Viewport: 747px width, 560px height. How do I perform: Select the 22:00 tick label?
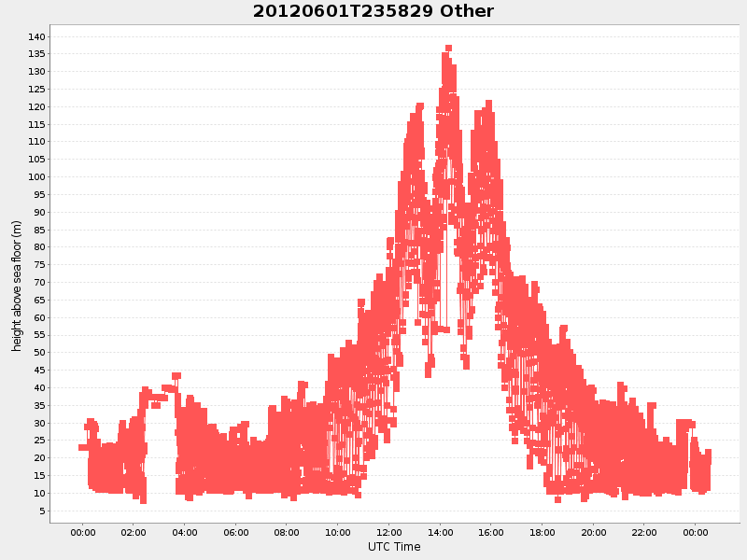645,534
